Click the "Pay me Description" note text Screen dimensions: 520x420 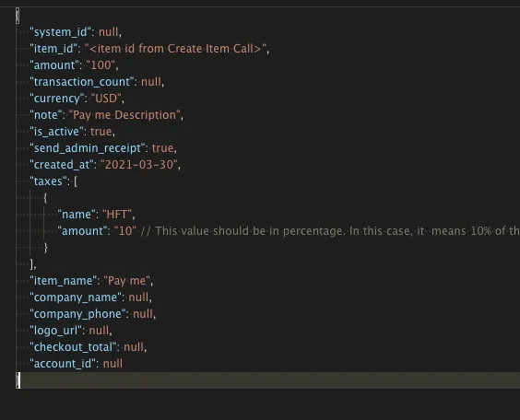click(x=124, y=115)
